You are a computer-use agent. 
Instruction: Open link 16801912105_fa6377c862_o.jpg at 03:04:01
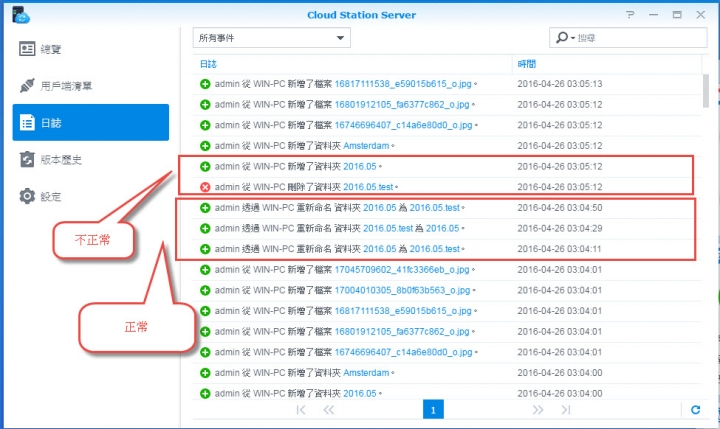point(402,332)
